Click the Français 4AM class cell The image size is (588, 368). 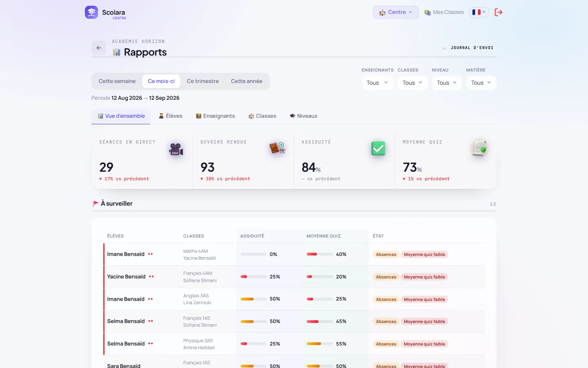click(200, 277)
